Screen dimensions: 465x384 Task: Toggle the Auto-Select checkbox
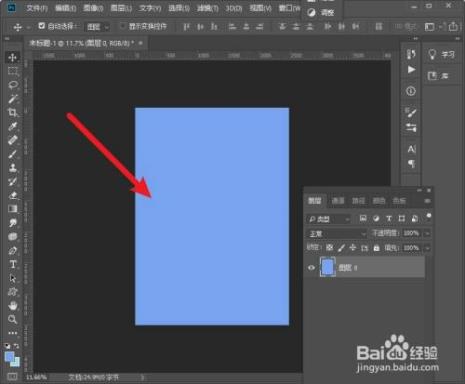(x=42, y=26)
